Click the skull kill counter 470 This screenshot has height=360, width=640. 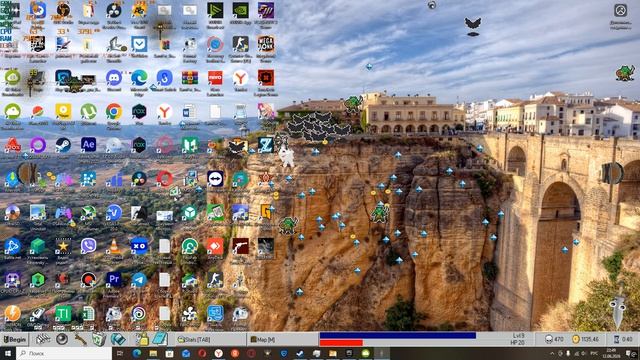(x=554, y=339)
